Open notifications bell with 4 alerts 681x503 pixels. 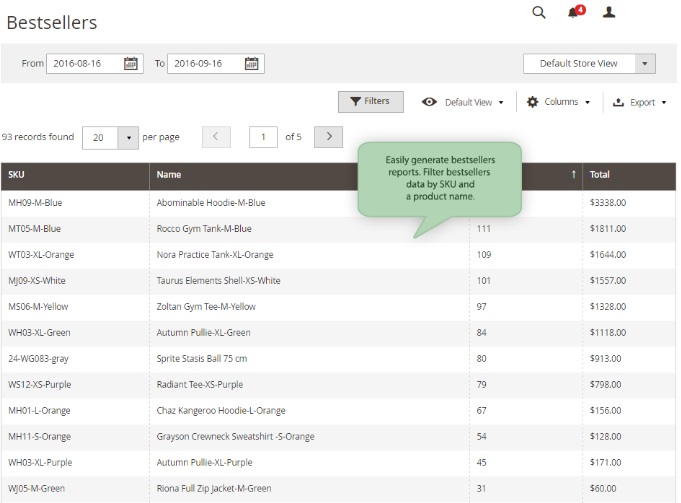pyautogui.click(x=573, y=13)
